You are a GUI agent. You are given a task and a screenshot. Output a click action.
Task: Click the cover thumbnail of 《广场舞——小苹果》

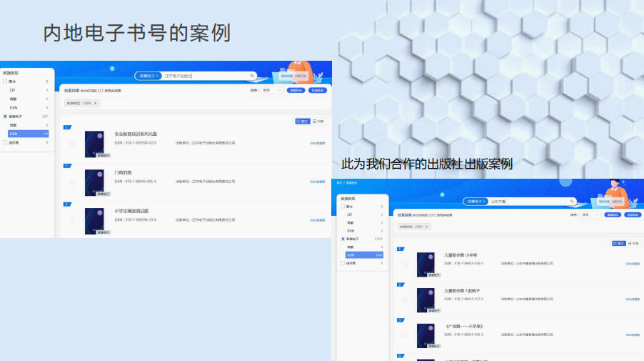[x=426, y=336]
